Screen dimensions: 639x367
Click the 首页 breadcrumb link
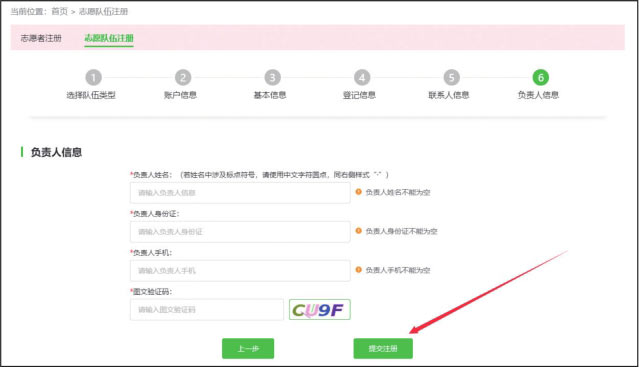pyautogui.click(x=59, y=11)
